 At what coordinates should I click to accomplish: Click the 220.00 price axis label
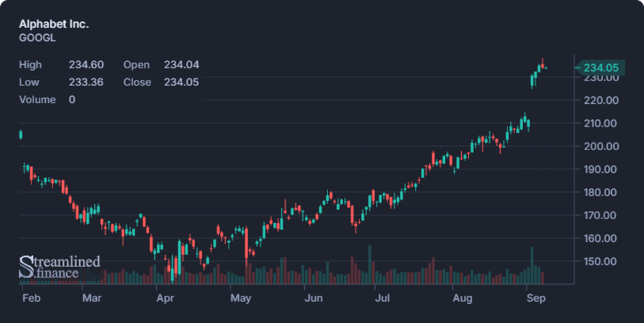tap(601, 100)
